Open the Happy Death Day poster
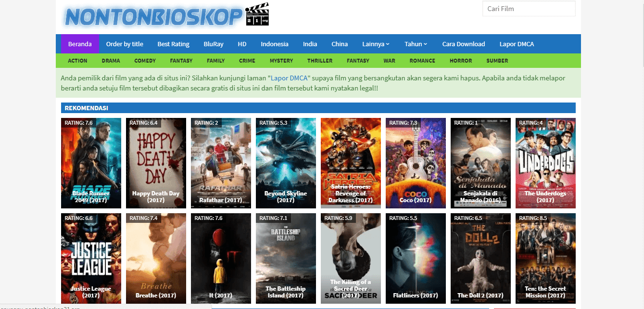Viewport: 644px width, 309px height. (x=156, y=163)
